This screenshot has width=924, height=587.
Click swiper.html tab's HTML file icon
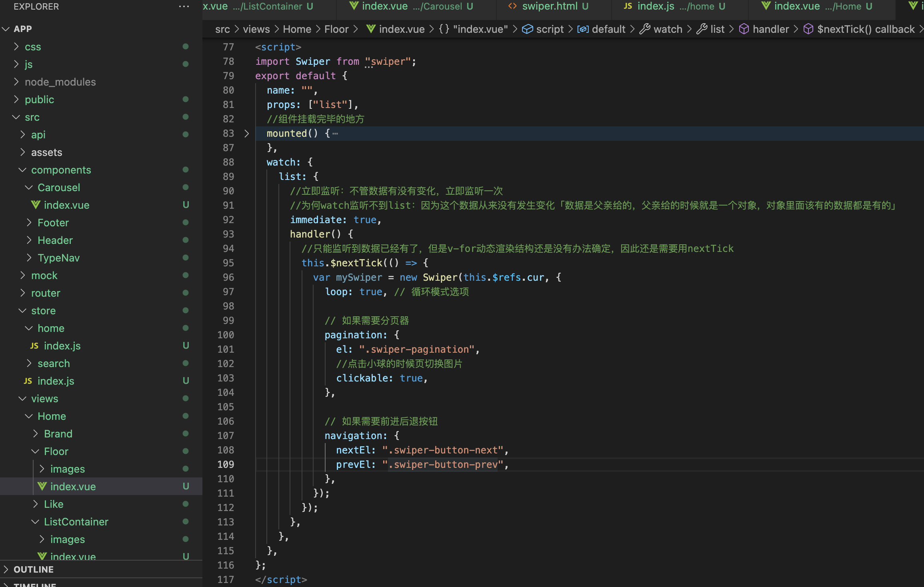click(512, 6)
